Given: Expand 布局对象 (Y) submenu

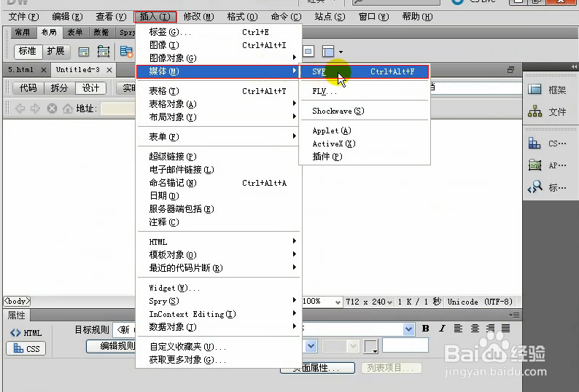Looking at the screenshot, I should (x=218, y=117).
